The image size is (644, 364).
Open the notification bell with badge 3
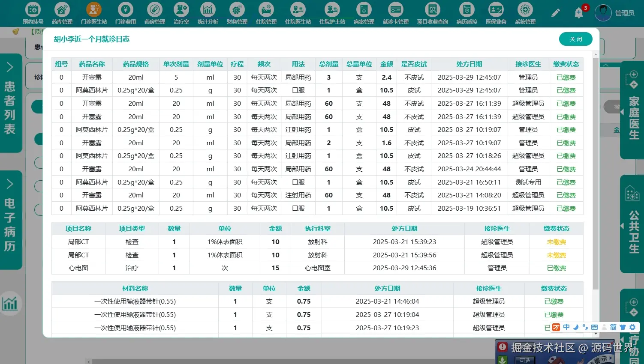(x=578, y=12)
